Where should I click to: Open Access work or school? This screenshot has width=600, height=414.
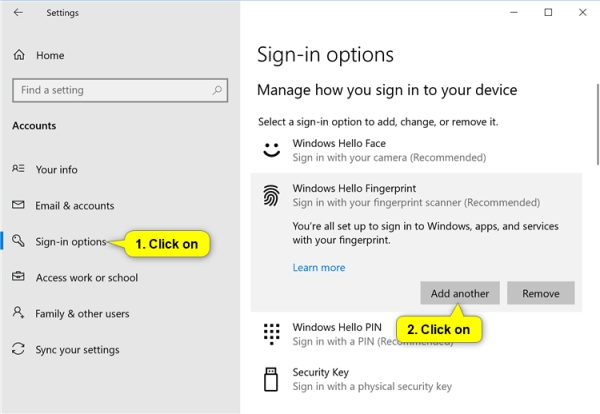(x=87, y=278)
